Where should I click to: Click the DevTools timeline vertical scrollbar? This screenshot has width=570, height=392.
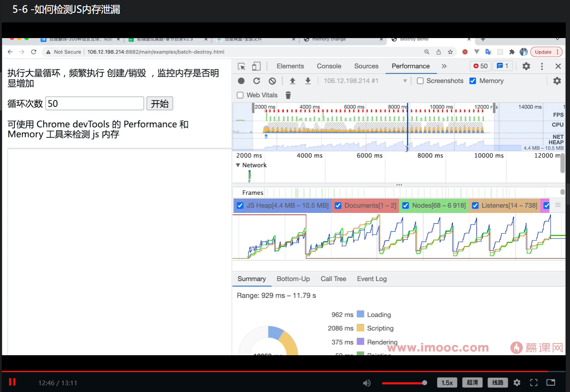coord(562,163)
